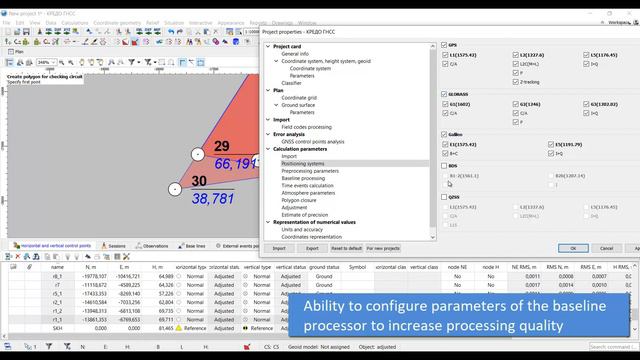Collapse the Ground surface tree node
Image resolution: width=640 pixels, height=360 pixels.
pyautogui.click(x=276, y=105)
